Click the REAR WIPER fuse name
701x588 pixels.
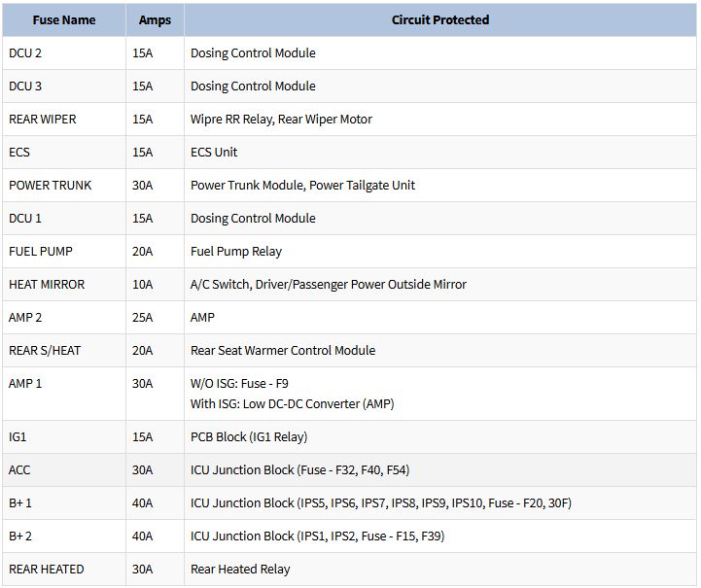click(x=43, y=120)
